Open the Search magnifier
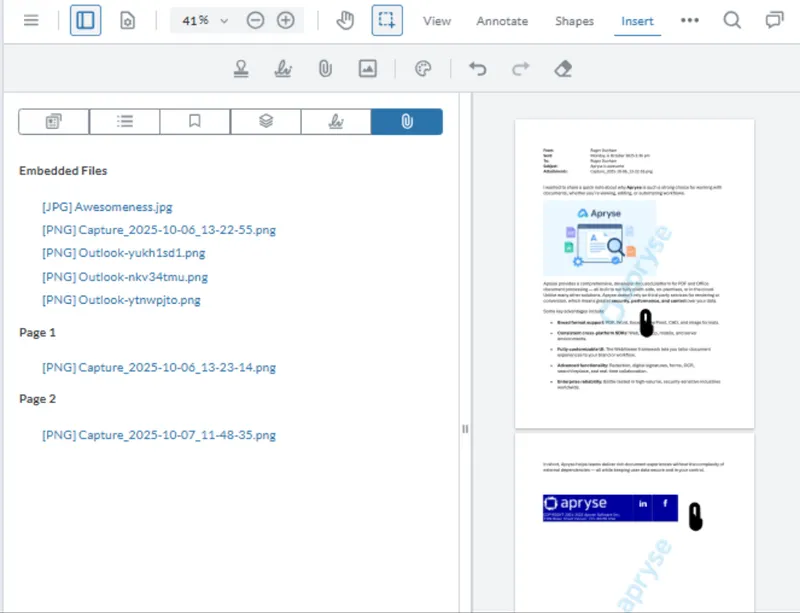 point(732,20)
